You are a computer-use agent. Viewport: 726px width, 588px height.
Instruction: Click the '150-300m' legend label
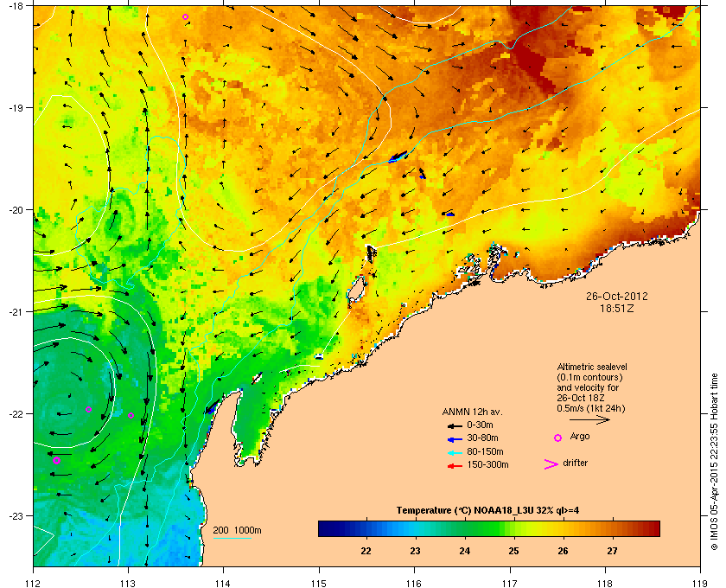click(487, 464)
